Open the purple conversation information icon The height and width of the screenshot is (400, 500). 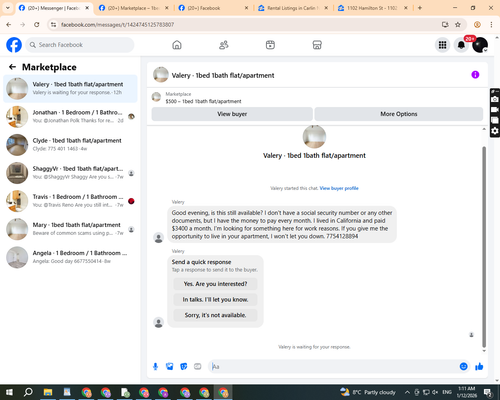tap(475, 75)
